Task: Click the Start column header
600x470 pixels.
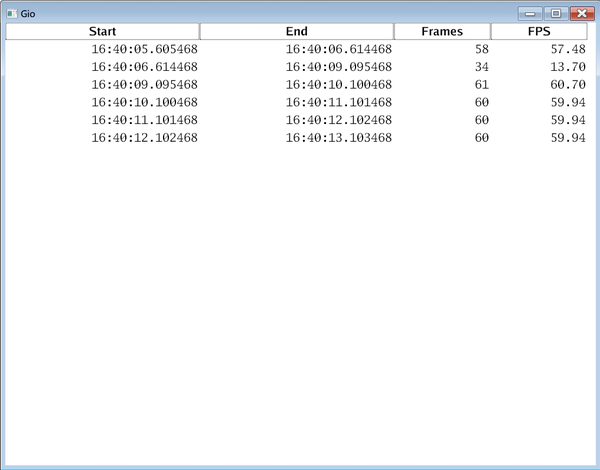Action: [102, 31]
